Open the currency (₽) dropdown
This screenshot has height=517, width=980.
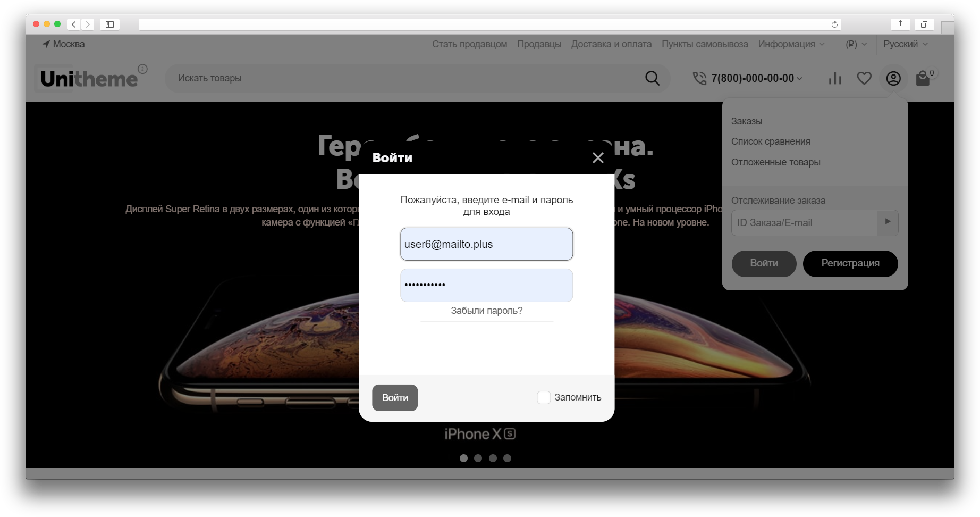point(856,44)
